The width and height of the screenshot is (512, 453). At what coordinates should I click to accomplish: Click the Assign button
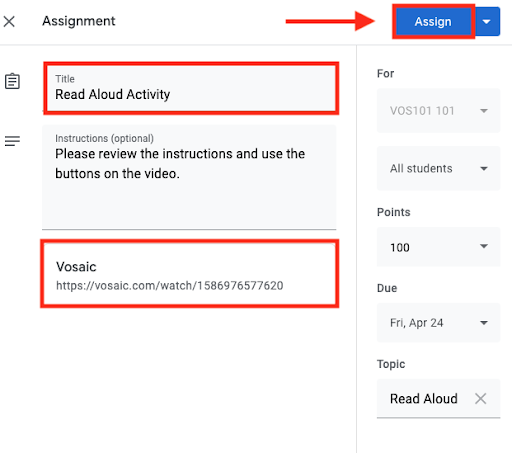pyautogui.click(x=433, y=22)
